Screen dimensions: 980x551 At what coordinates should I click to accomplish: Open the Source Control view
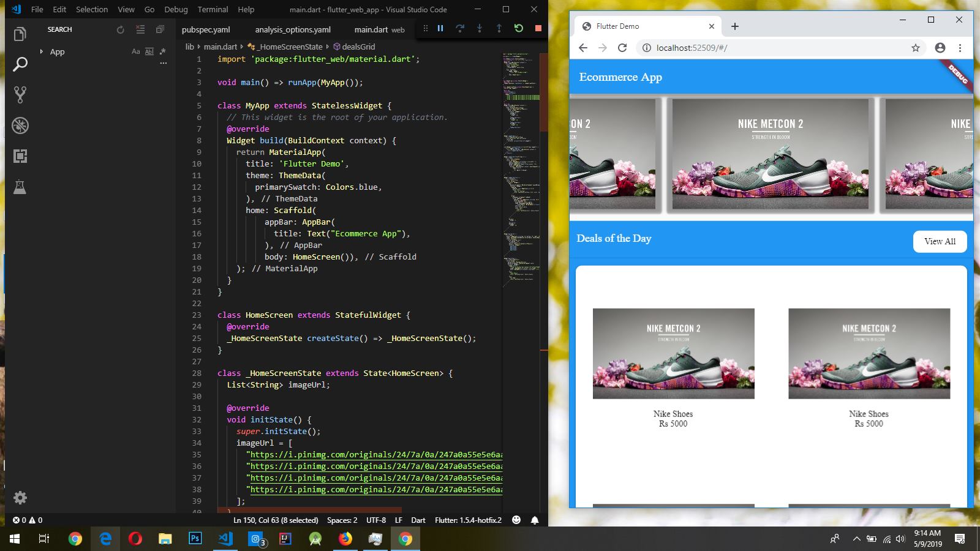(20, 95)
